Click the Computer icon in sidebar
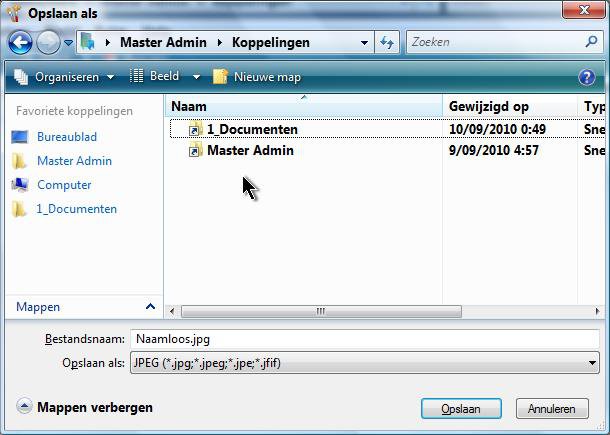Viewport: 610px width, 435px height. tap(19, 185)
